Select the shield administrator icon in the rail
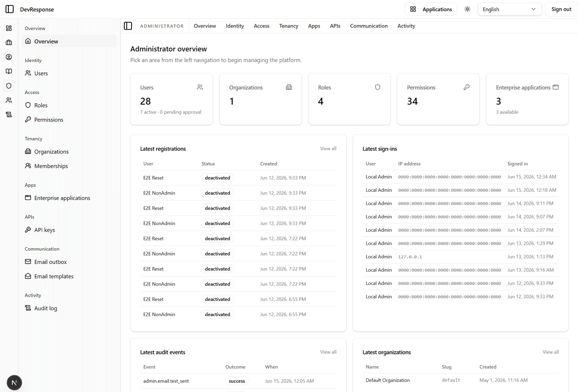This screenshot has height=392, width=578. tap(9, 86)
